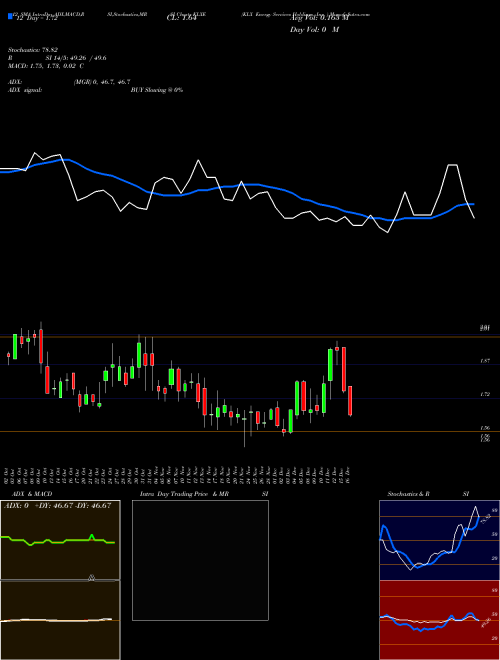The height and width of the screenshot is (660, 500).
Task: Select the 'Stochastics: 78.82' reading
Action: tap(32, 50)
